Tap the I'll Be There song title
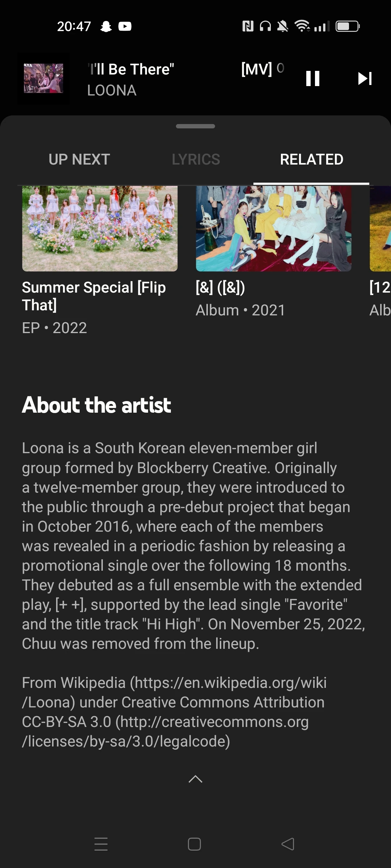The width and height of the screenshot is (391, 868). pyautogui.click(x=131, y=69)
